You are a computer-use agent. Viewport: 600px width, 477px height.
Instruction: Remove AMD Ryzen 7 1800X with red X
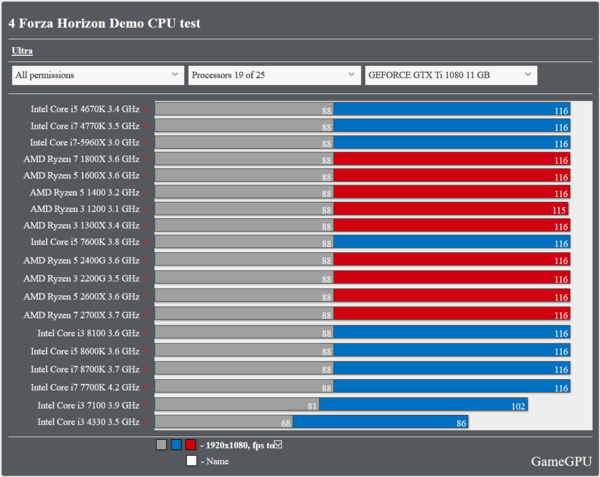point(145,159)
